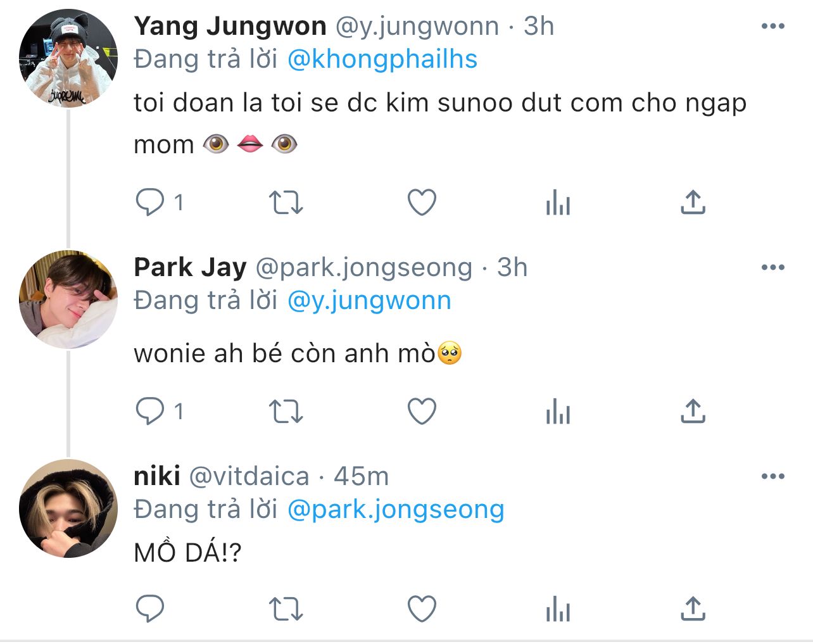Retweet Park Jay's tweet
813x644 pixels.
tap(286, 412)
